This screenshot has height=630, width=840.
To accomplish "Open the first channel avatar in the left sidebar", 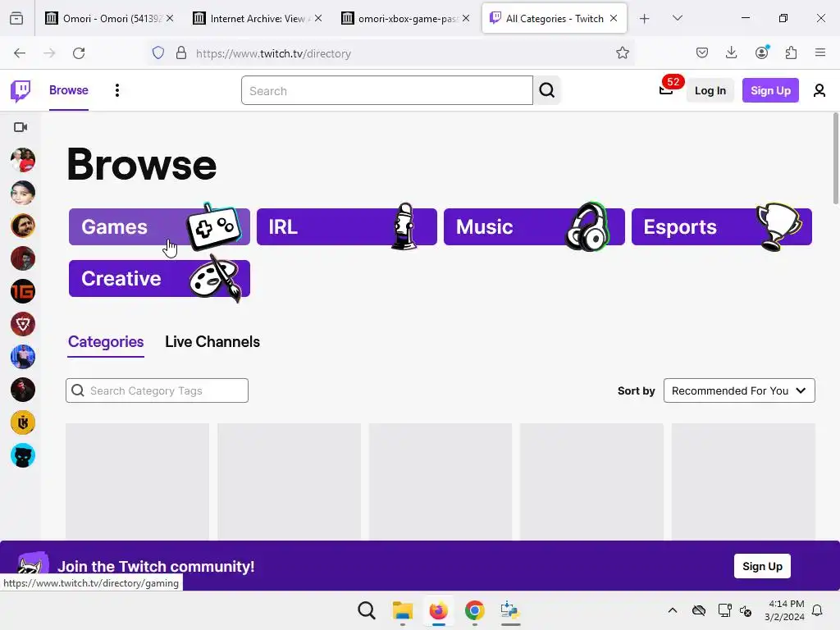I will (23, 160).
